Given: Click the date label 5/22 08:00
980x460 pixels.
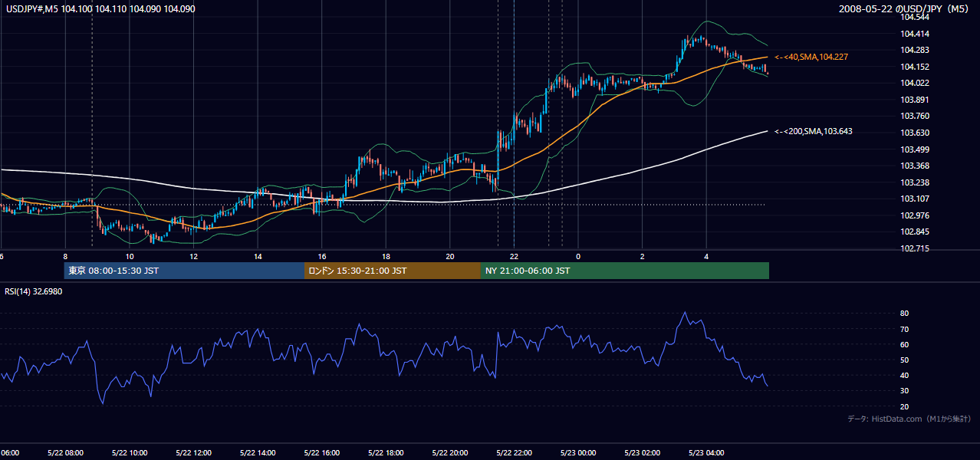Looking at the screenshot, I should click(64, 453).
